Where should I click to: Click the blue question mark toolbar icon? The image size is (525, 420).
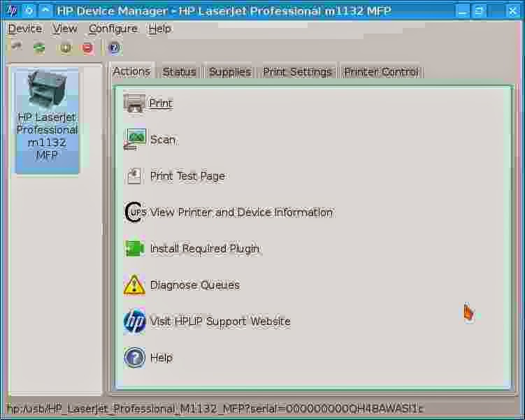coord(114,48)
